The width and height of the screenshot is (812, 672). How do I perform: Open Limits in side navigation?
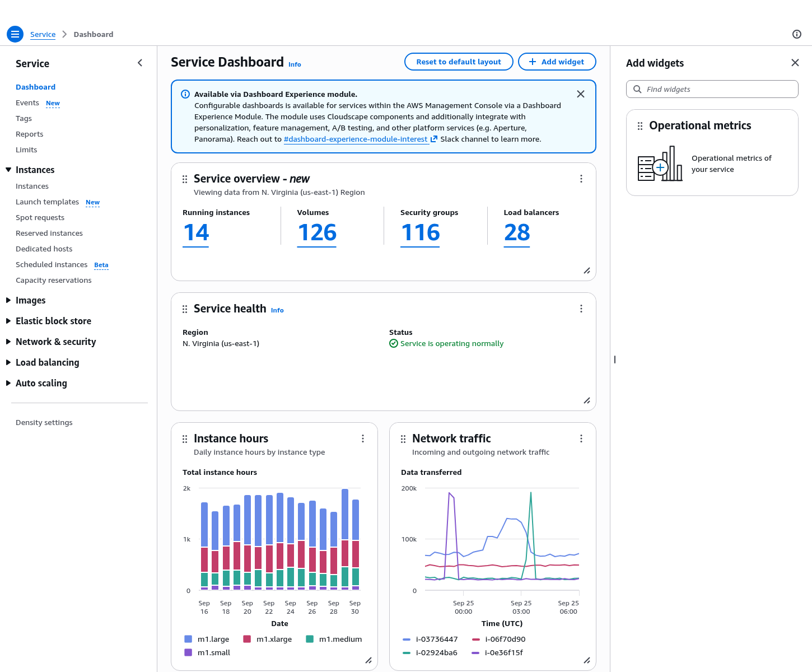tap(26, 150)
